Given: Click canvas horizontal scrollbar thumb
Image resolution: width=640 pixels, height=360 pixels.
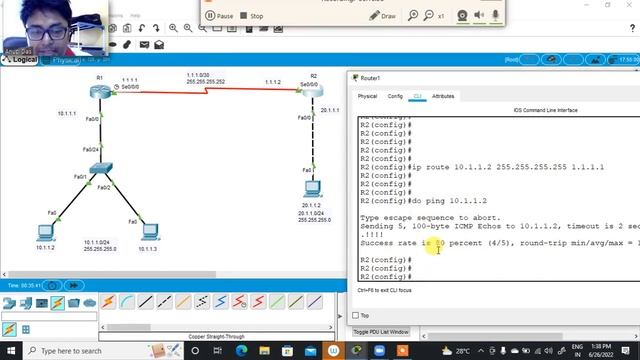Looking at the screenshot, I should coord(111,275).
